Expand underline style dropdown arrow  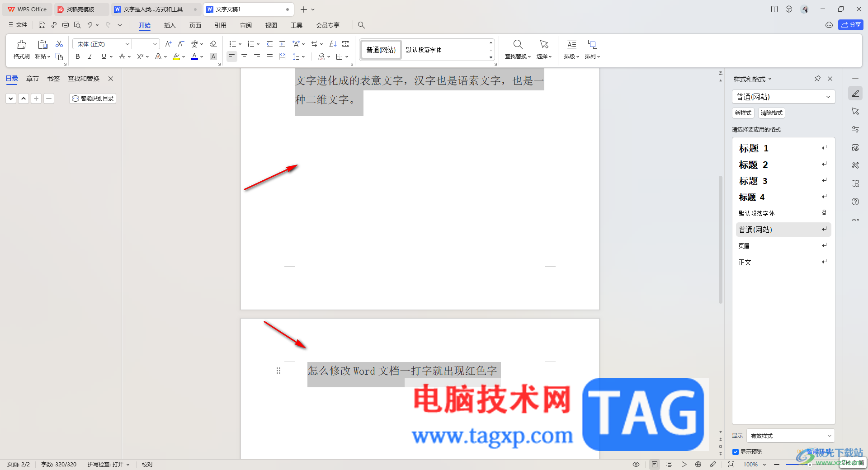coord(111,56)
